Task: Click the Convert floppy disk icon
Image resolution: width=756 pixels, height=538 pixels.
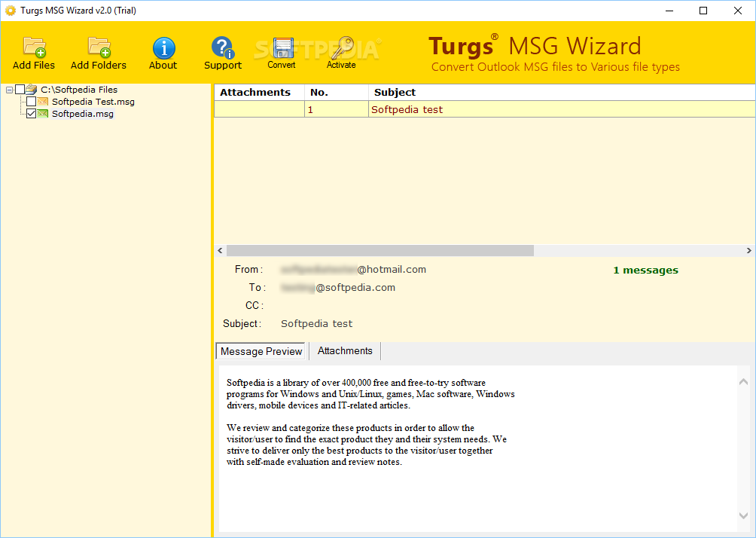Action: [282, 47]
